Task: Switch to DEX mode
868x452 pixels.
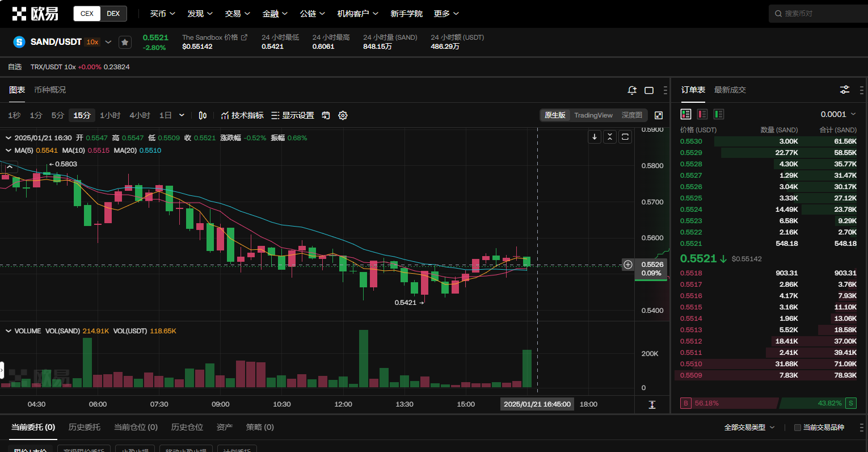Action: pyautogui.click(x=113, y=14)
